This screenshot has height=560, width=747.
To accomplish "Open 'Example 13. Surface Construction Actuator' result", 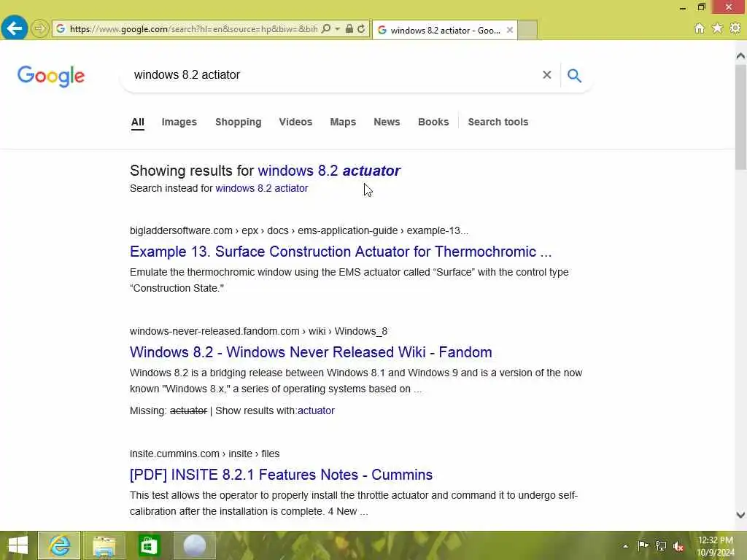I will coord(341,252).
